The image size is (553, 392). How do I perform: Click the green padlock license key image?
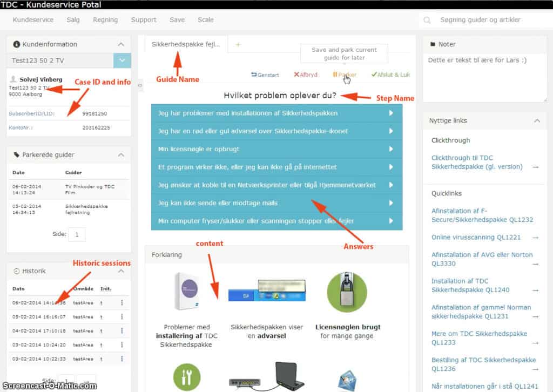[x=347, y=292]
